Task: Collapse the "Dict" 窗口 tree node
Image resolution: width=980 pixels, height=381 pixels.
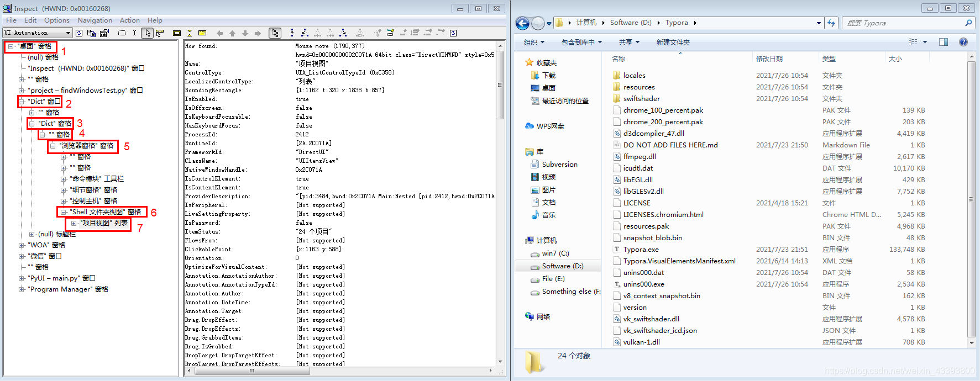Action: coord(22,102)
